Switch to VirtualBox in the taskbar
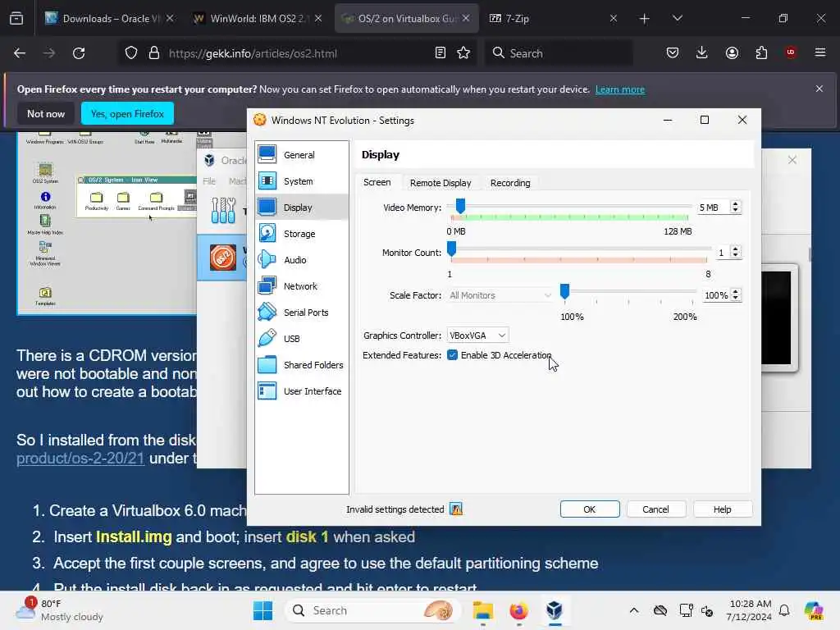The width and height of the screenshot is (840, 630). tap(555, 610)
